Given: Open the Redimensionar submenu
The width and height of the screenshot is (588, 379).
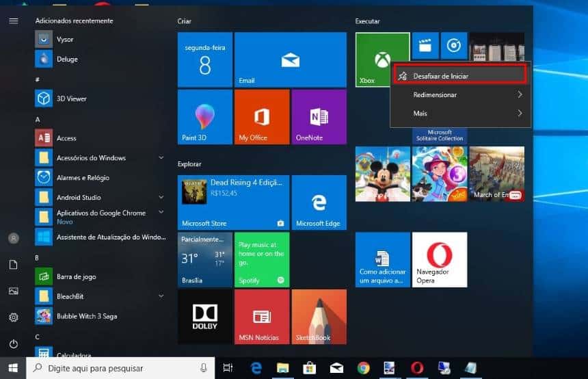Looking at the screenshot, I should [x=461, y=94].
